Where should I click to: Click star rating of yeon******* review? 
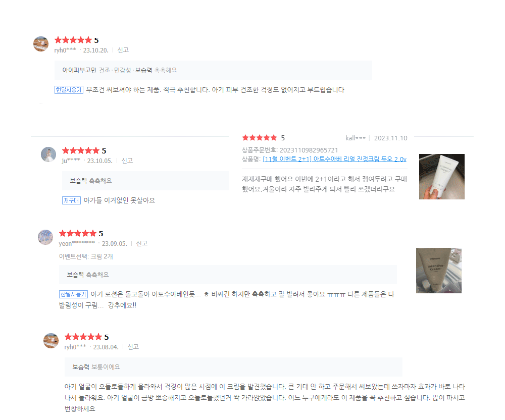(78, 233)
